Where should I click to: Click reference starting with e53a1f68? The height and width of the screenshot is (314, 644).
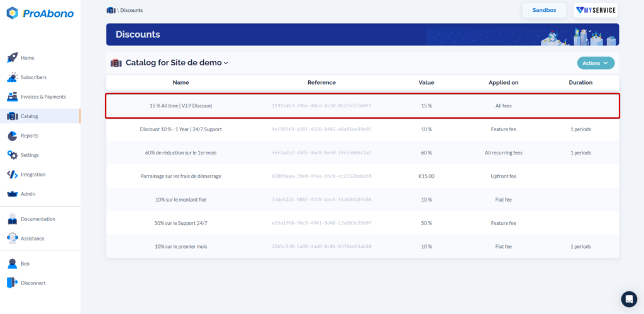point(321,223)
